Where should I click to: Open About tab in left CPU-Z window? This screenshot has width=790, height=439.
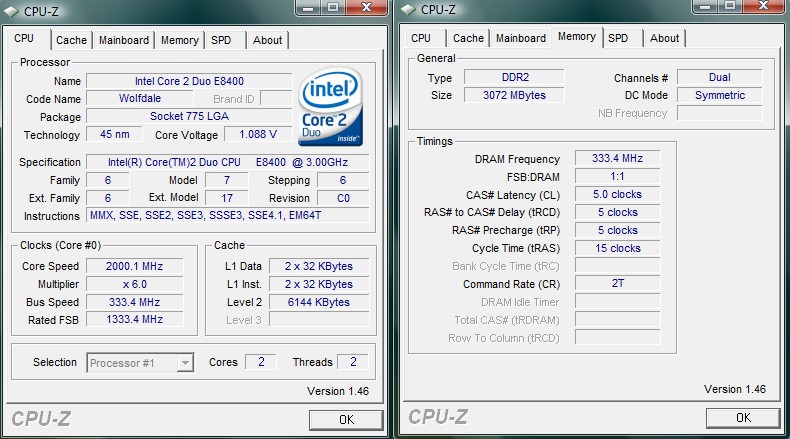click(268, 40)
